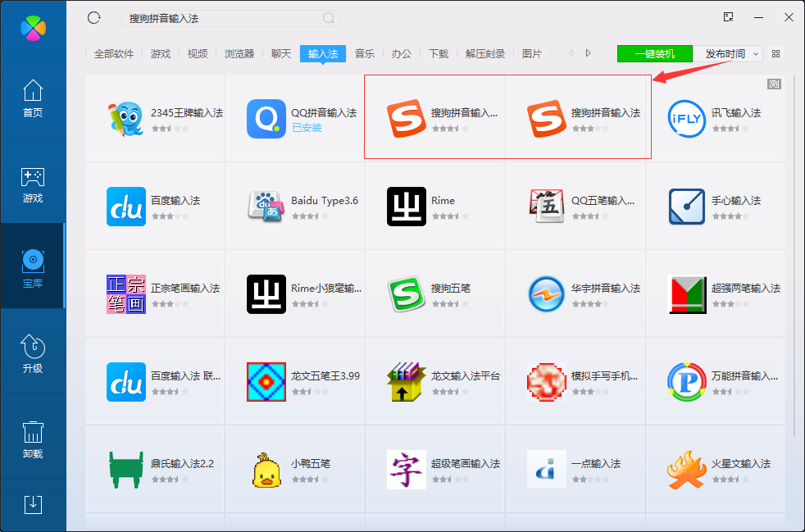Open the 搜狗拼音输入法 item with full name
The height and width of the screenshot is (532, 805).
point(575,119)
